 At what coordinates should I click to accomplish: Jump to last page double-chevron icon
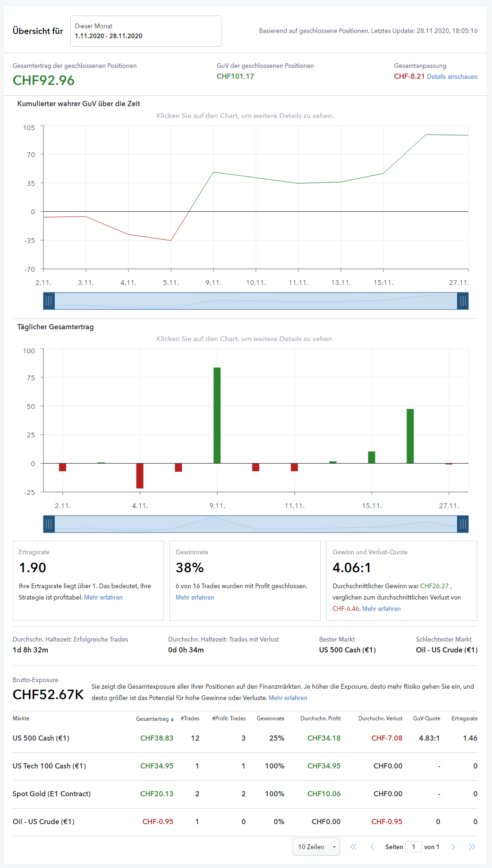(472, 847)
